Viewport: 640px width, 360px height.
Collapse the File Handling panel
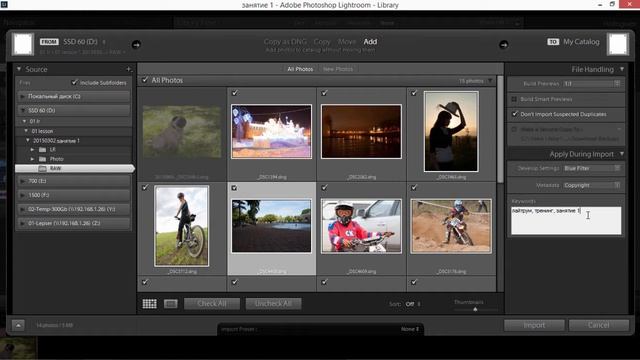(x=622, y=69)
